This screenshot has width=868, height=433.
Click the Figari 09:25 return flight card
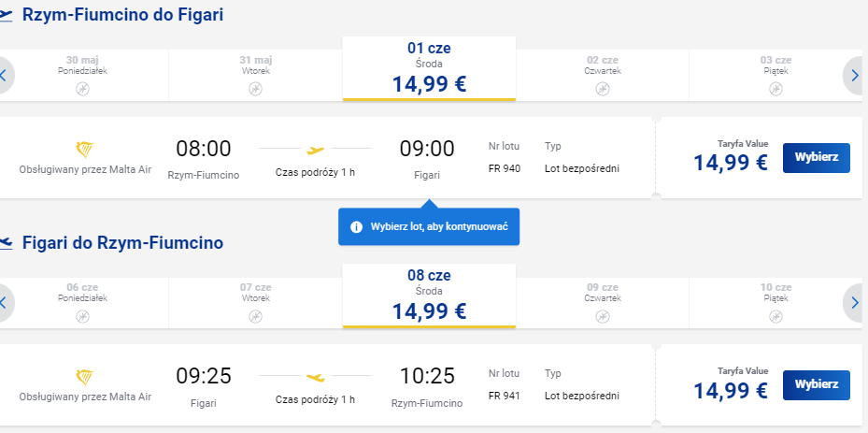328,384
